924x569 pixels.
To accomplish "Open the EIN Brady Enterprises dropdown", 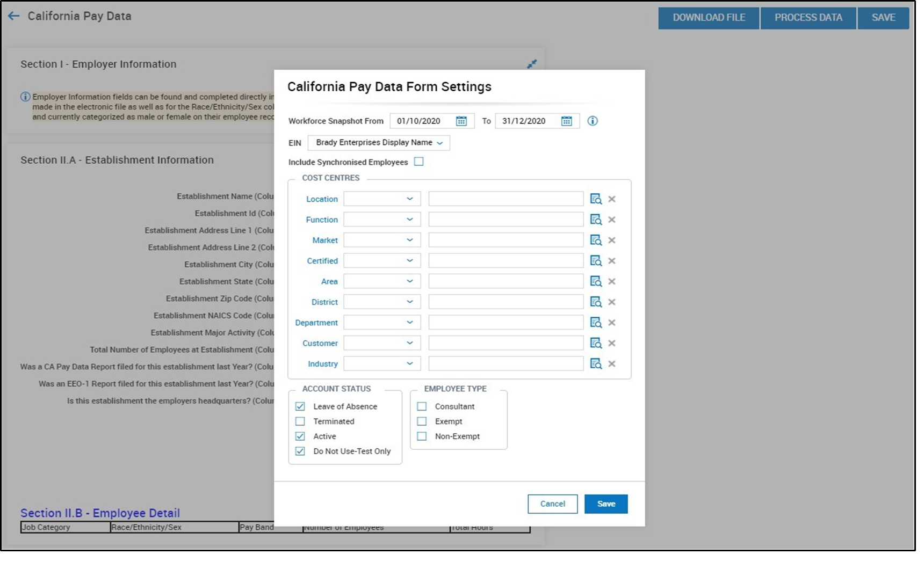I will (379, 143).
